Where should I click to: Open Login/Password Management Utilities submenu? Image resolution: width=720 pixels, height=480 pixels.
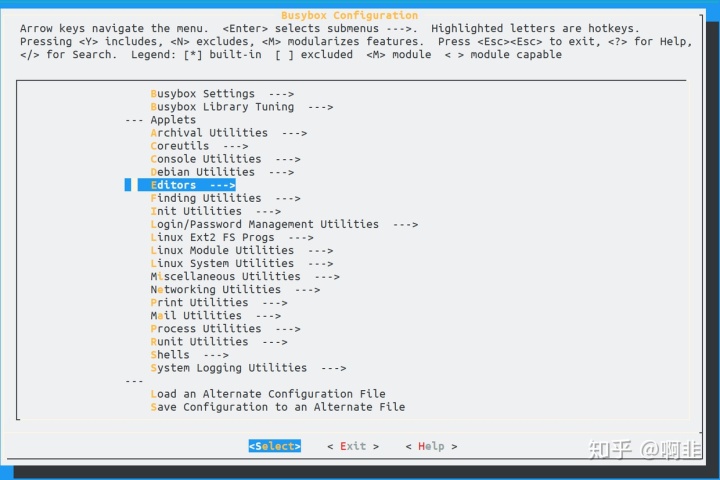pos(284,224)
